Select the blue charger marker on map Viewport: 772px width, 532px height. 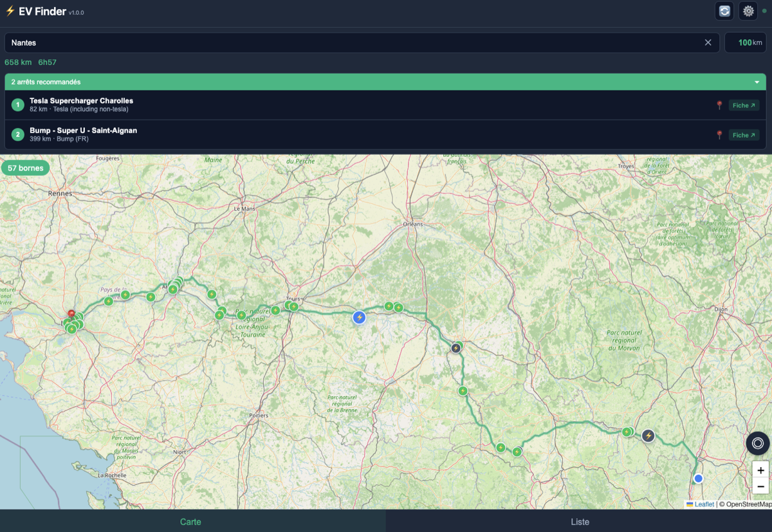(x=360, y=317)
